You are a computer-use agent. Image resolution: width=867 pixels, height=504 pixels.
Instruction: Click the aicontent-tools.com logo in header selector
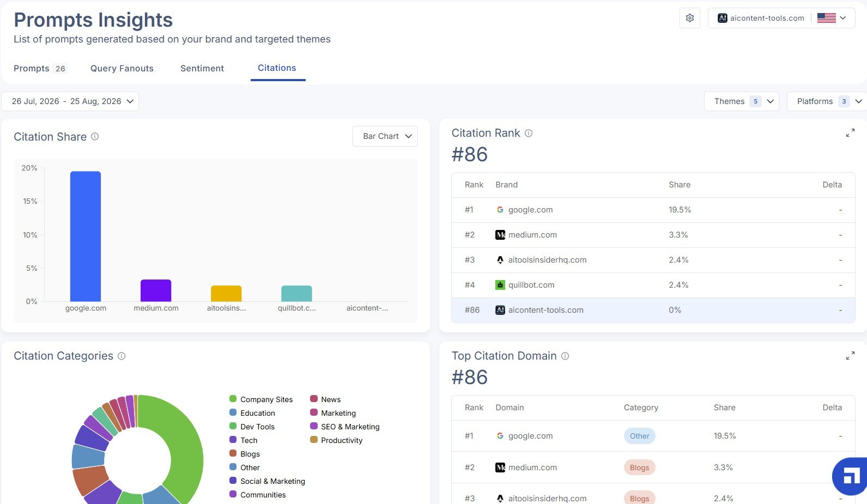723,18
